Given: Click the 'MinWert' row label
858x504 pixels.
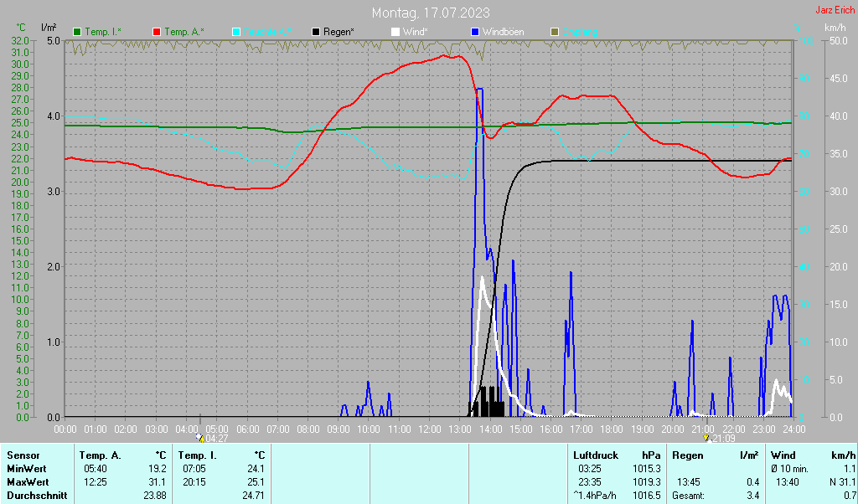Looking at the screenshot, I should click(26, 469).
